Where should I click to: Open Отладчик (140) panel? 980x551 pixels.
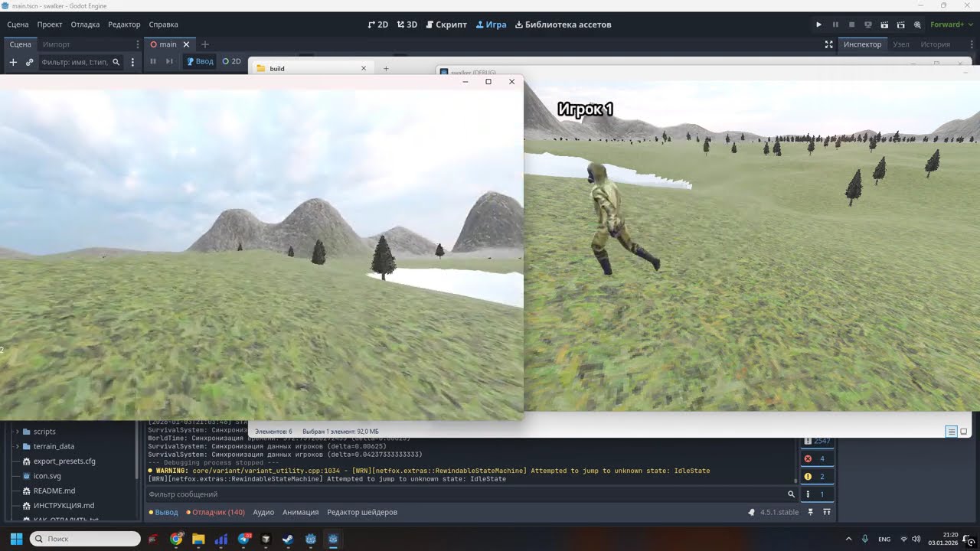point(216,512)
